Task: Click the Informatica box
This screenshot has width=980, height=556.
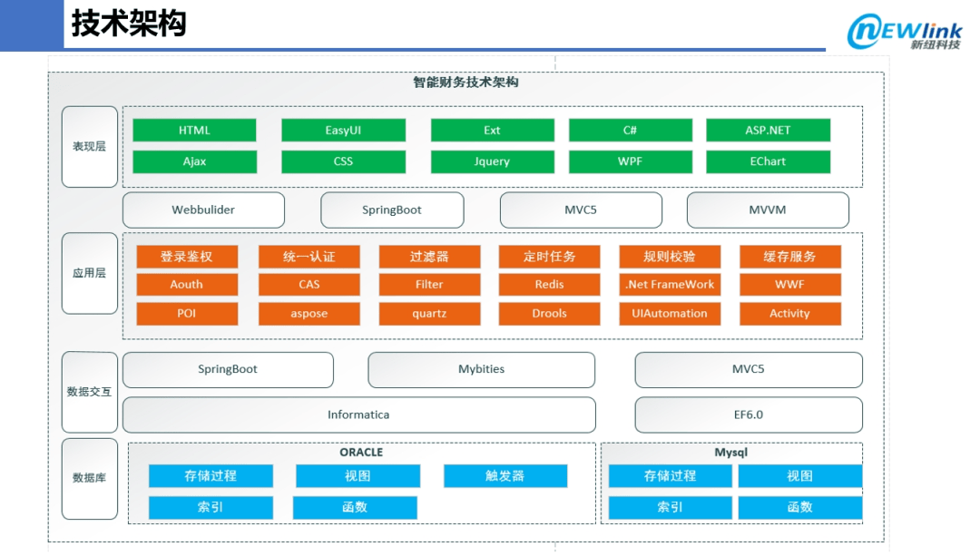Action: [x=358, y=415]
